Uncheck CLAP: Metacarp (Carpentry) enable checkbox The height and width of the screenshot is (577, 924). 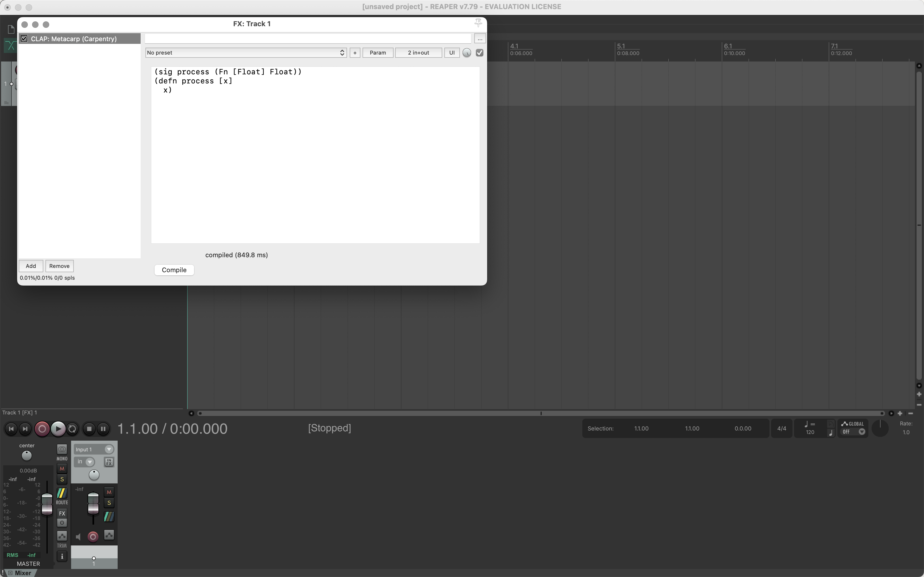point(24,39)
